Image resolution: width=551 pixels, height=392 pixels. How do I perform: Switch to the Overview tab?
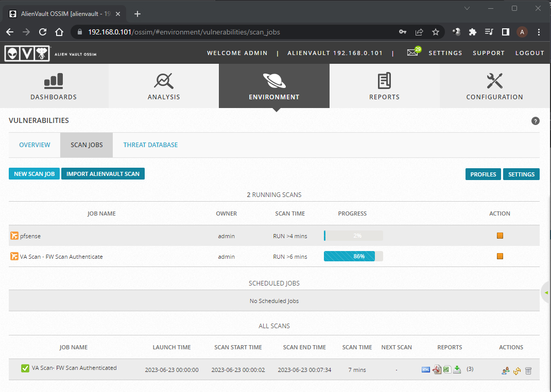[x=35, y=145]
